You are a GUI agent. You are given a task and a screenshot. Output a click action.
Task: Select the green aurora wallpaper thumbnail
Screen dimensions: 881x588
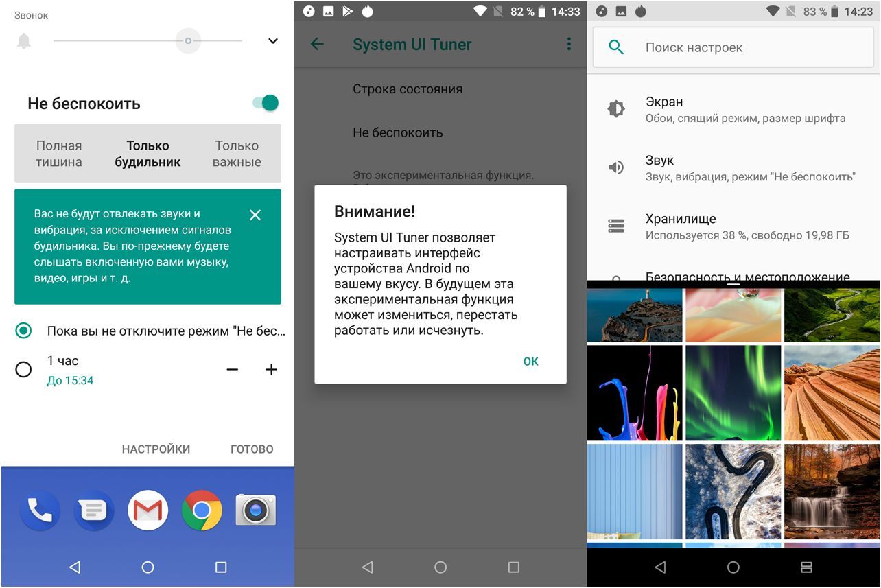point(733,392)
